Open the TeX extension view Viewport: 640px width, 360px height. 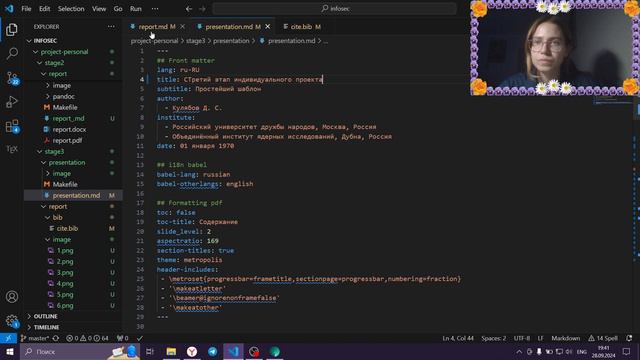click(12, 149)
